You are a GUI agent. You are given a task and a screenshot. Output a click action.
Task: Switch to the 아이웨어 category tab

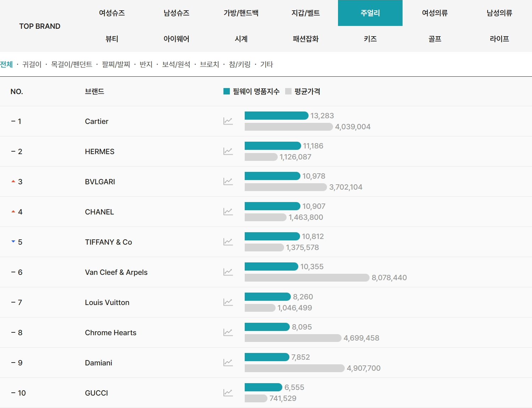click(176, 39)
